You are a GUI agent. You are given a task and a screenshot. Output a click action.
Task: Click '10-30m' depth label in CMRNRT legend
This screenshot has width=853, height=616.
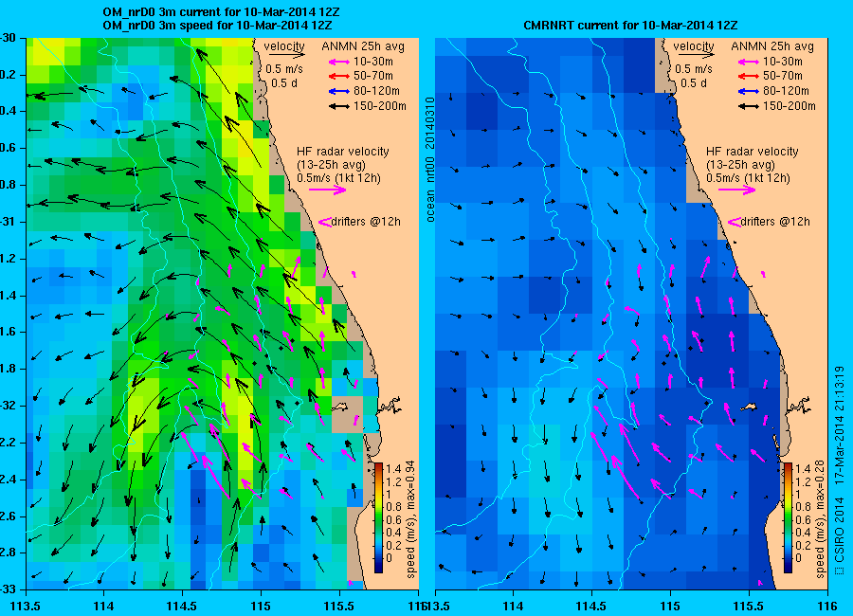click(783, 62)
